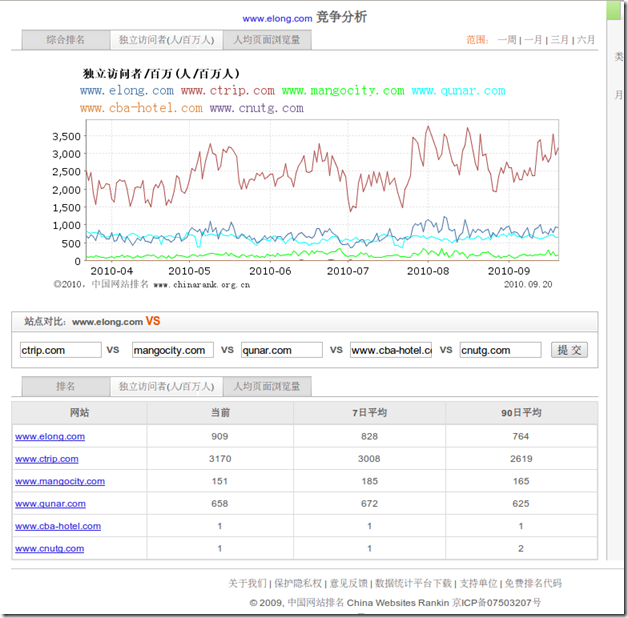
Task: Select the lower 独立访问者(人/百万人) tab
Action: (166, 386)
